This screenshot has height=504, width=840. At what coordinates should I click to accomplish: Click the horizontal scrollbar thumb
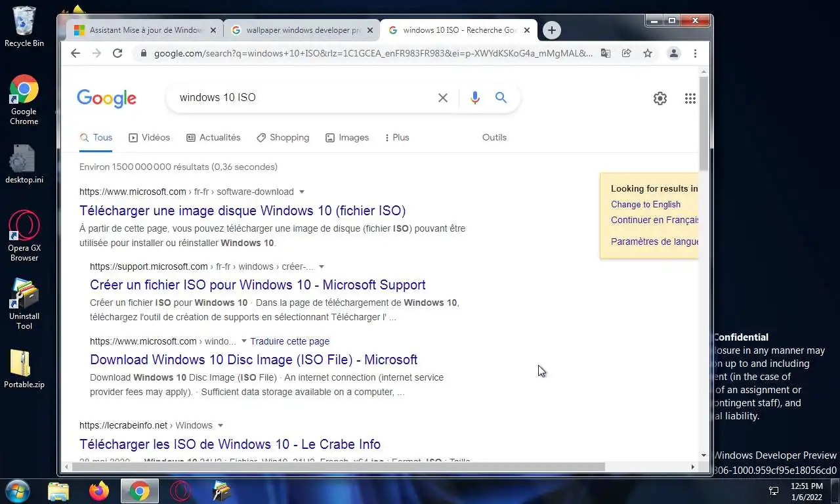(x=339, y=467)
